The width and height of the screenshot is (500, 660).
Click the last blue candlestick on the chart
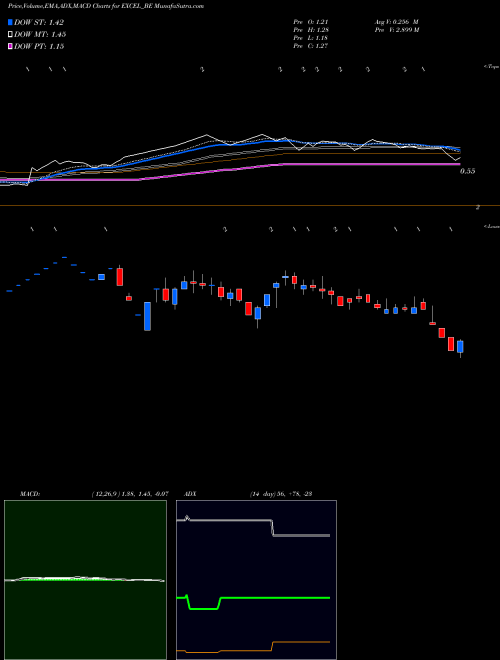click(460, 347)
